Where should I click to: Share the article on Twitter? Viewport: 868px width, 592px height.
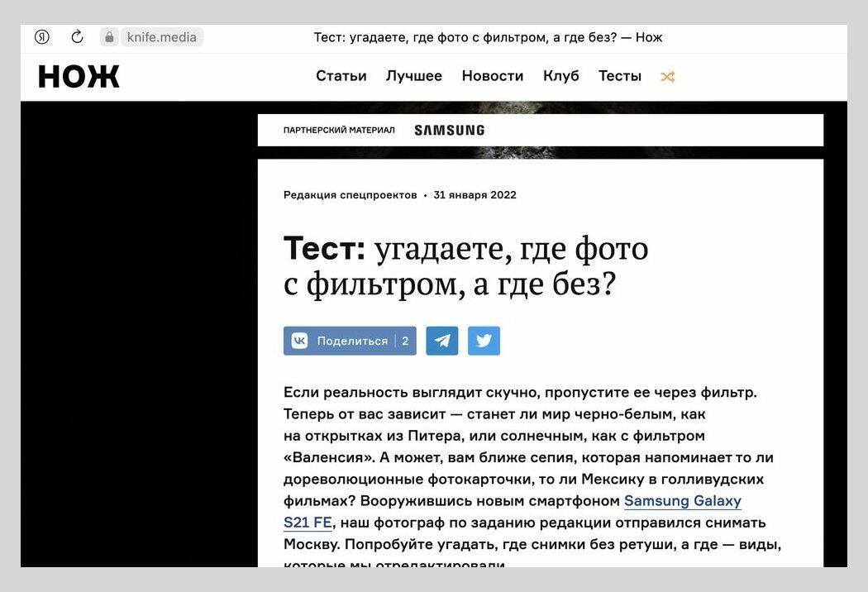[484, 341]
